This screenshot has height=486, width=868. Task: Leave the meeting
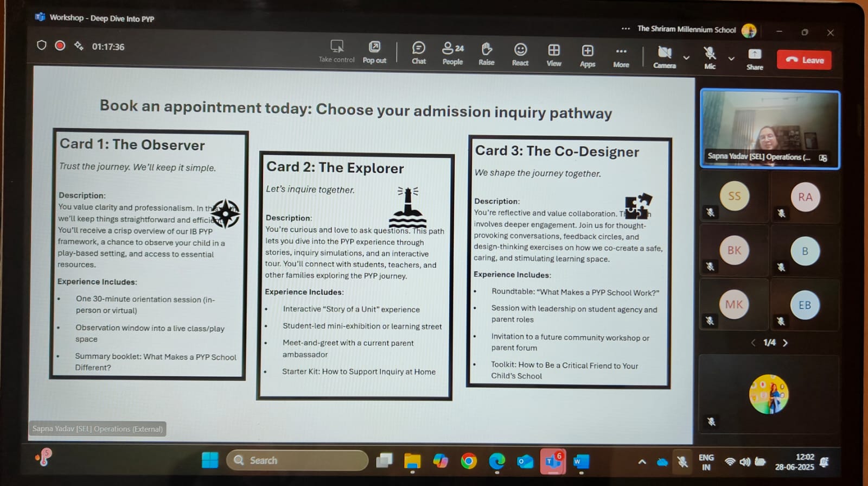pyautogui.click(x=805, y=60)
